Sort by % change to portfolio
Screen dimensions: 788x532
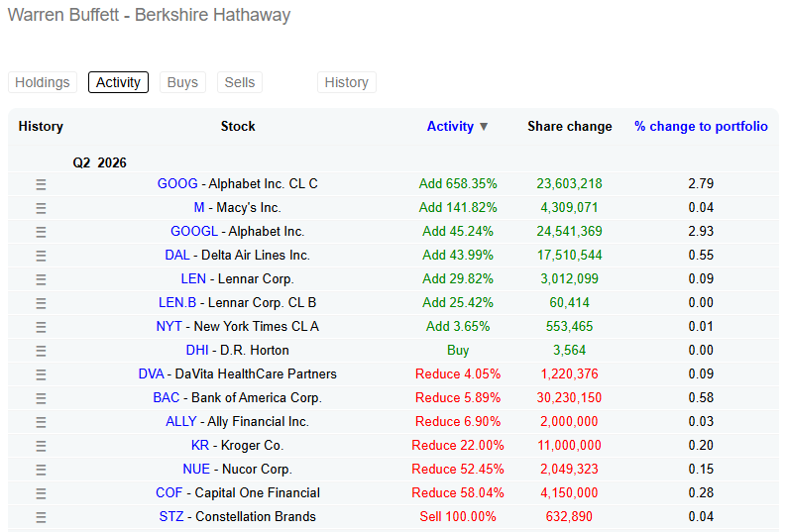pyautogui.click(x=701, y=126)
